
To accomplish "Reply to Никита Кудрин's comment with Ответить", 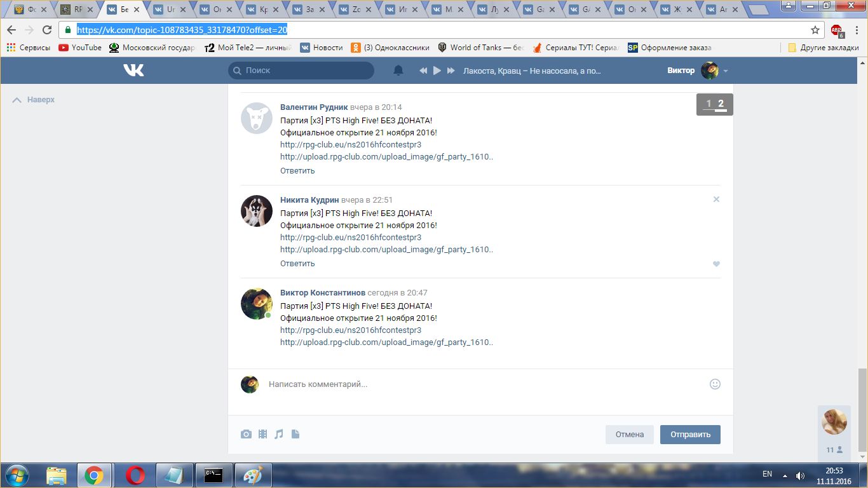I will point(297,264).
